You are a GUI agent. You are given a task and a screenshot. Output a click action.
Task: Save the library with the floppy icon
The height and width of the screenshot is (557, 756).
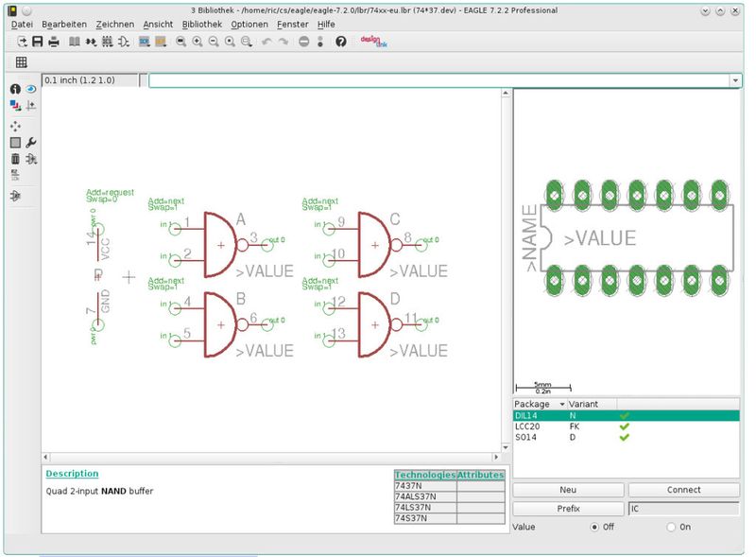pos(37,42)
